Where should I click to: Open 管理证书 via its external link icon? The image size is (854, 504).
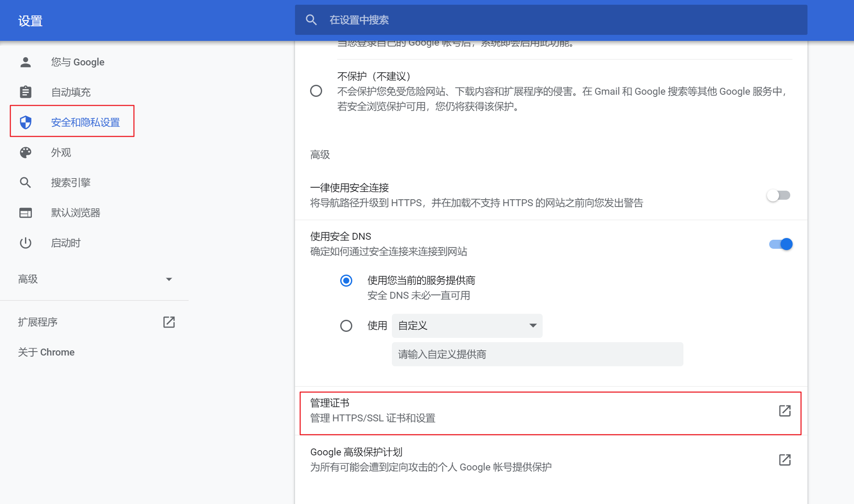coord(785,411)
